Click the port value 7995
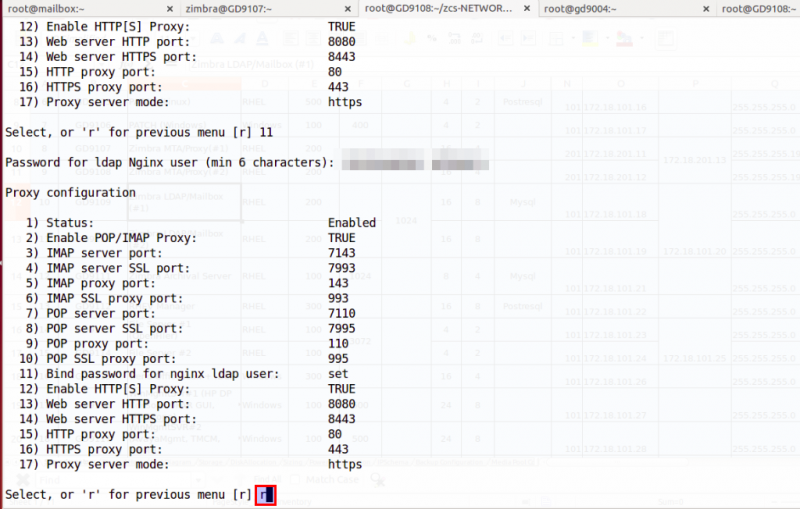The image size is (800, 509). tap(341, 329)
